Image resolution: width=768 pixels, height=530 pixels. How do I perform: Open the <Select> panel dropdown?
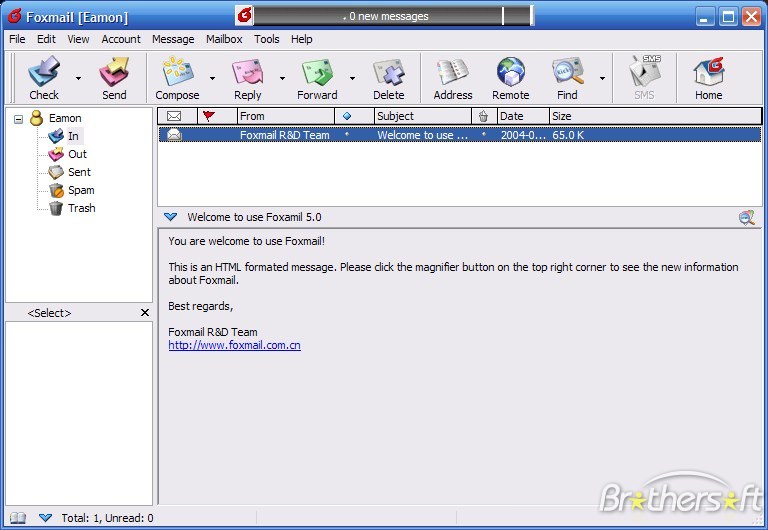pos(49,313)
